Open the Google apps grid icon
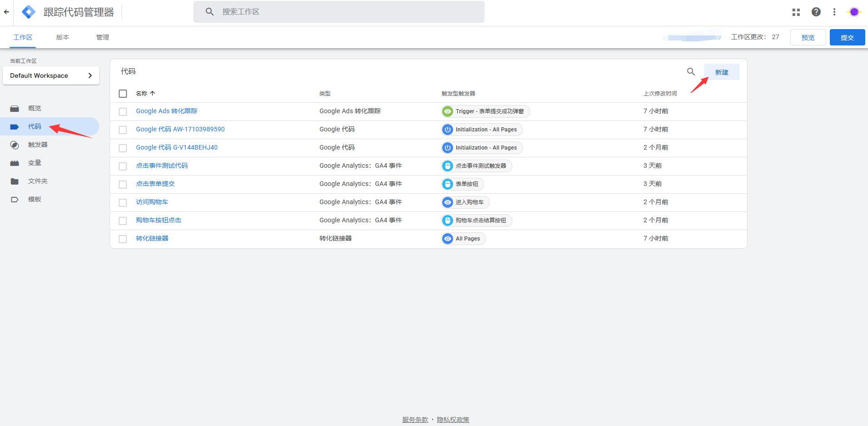Screen dimensions: 868x426 pos(796,12)
